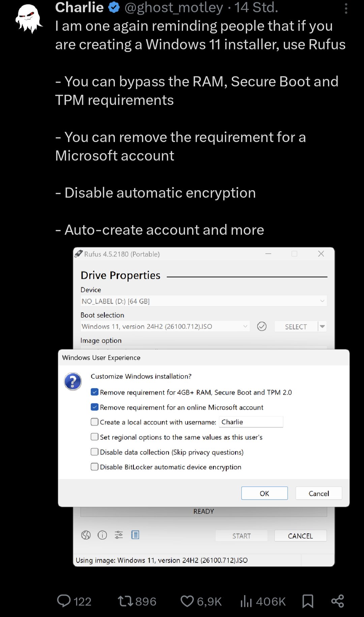Open Rufus language globe icon
This screenshot has width=364, height=617.
point(86,535)
